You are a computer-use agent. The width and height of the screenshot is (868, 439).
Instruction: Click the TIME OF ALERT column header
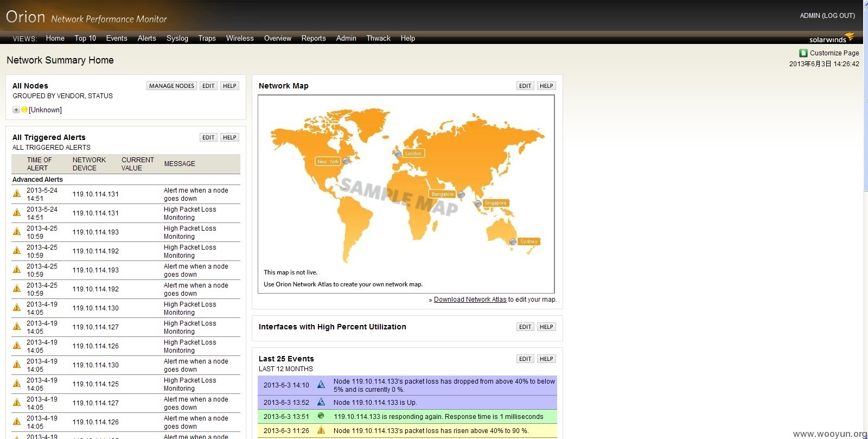[x=39, y=164]
